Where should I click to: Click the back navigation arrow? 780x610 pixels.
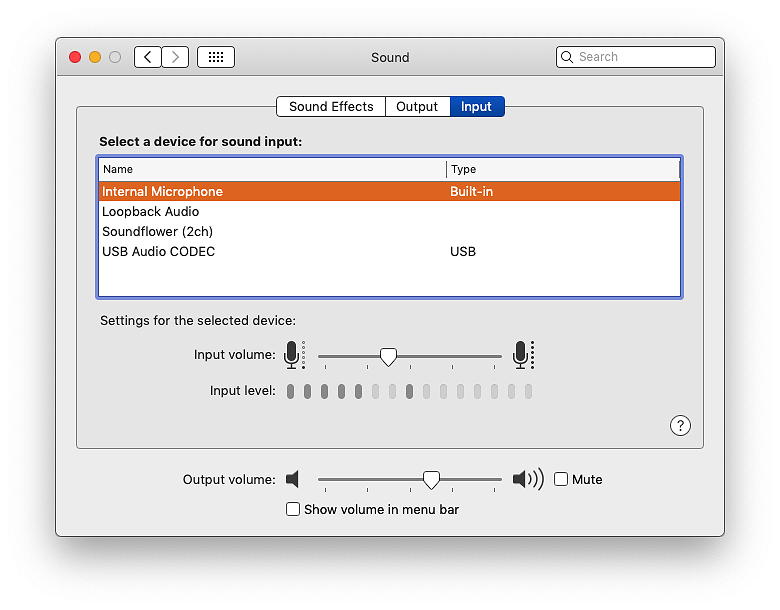[148, 57]
